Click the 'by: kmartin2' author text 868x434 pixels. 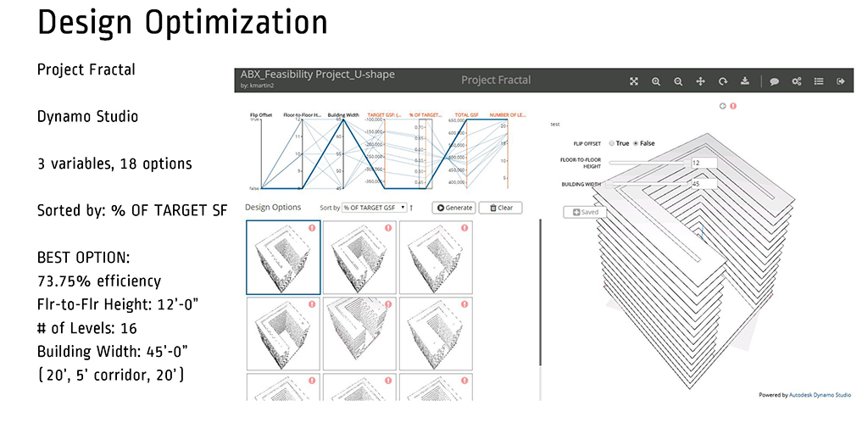tap(256, 86)
